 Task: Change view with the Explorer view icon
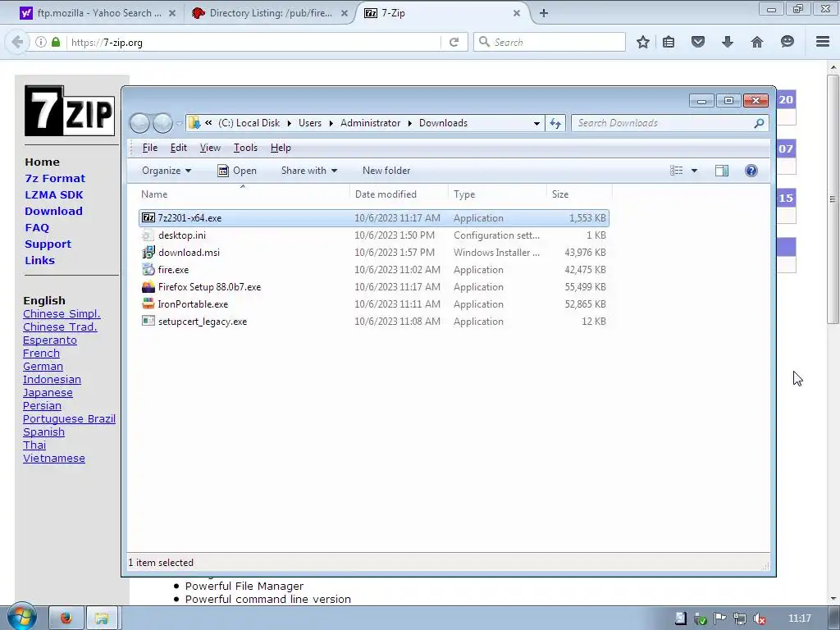tap(677, 171)
